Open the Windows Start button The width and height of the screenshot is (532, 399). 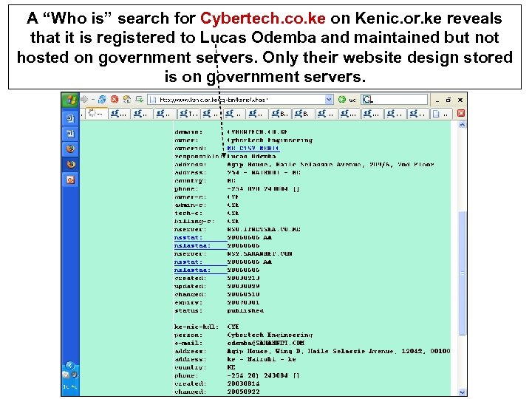pyautogui.click(x=70, y=100)
